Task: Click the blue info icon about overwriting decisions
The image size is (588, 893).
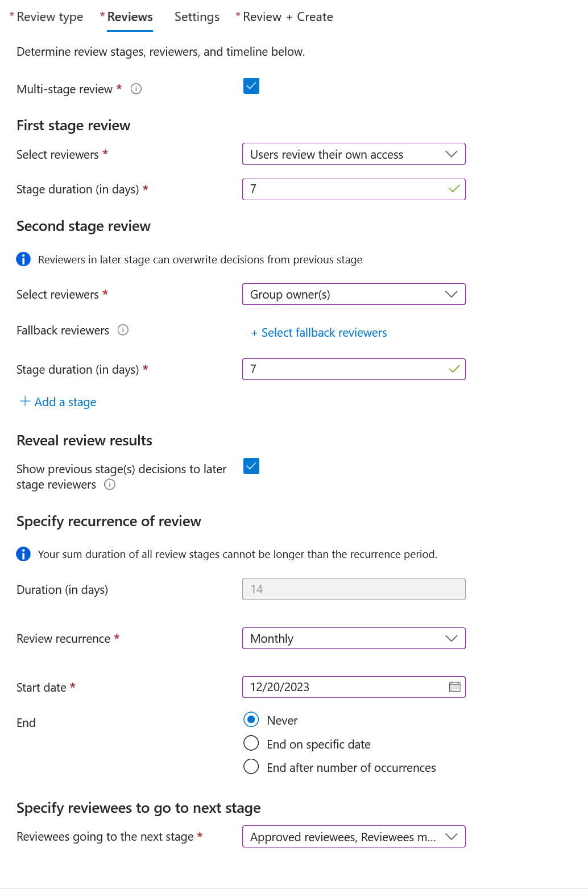Action: pyautogui.click(x=23, y=259)
